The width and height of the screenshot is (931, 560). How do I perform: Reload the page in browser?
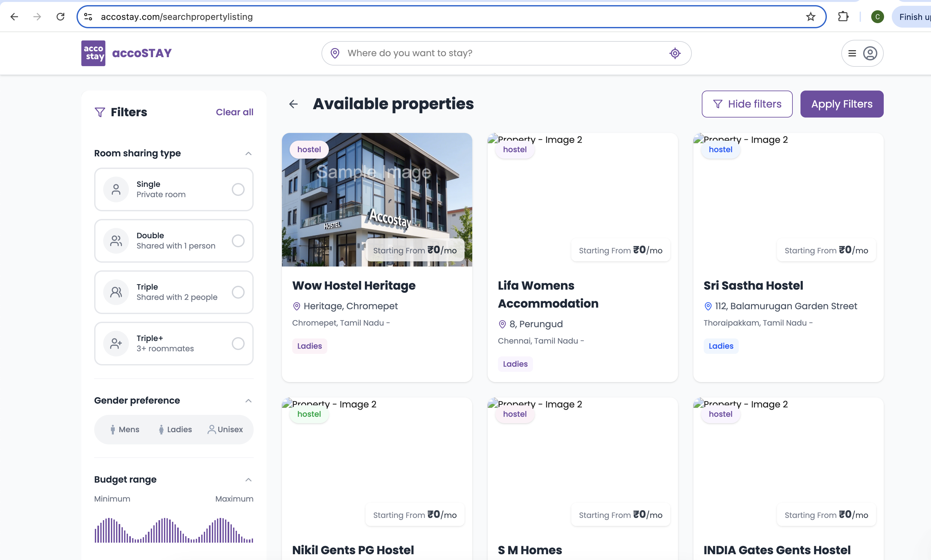point(60,17)
